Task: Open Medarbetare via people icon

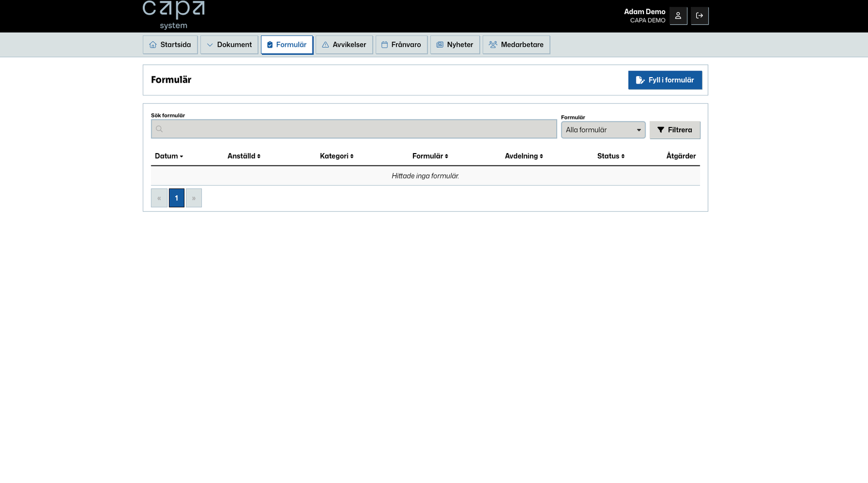Action: coord(493,45)
